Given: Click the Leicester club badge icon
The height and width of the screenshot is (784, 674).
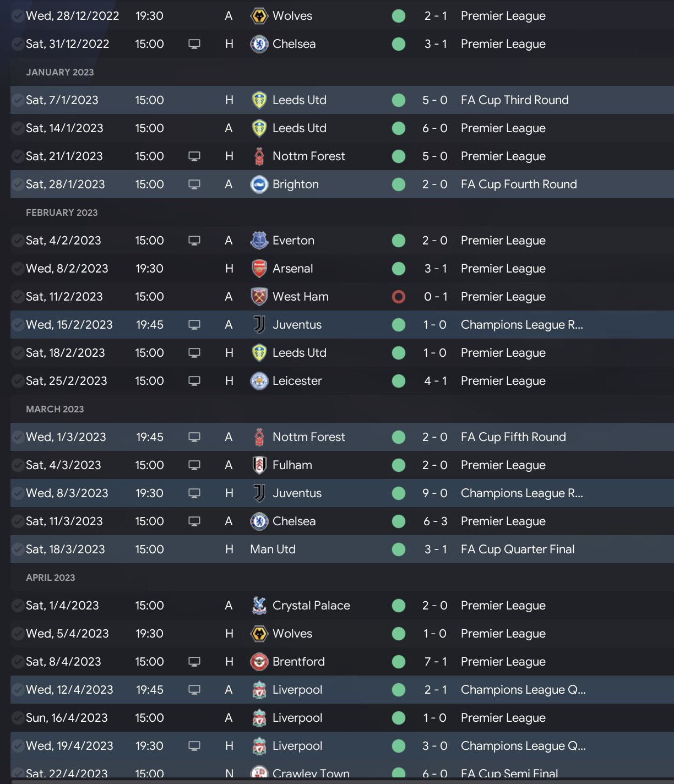Looking at the screenshot, I should point(259,381).
